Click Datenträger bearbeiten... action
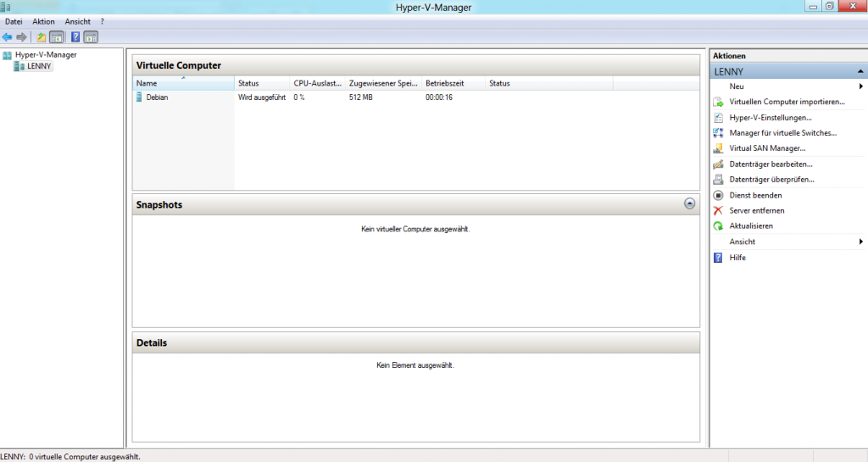Viewport: 868px width, 462px height. [x=771, y=164]
